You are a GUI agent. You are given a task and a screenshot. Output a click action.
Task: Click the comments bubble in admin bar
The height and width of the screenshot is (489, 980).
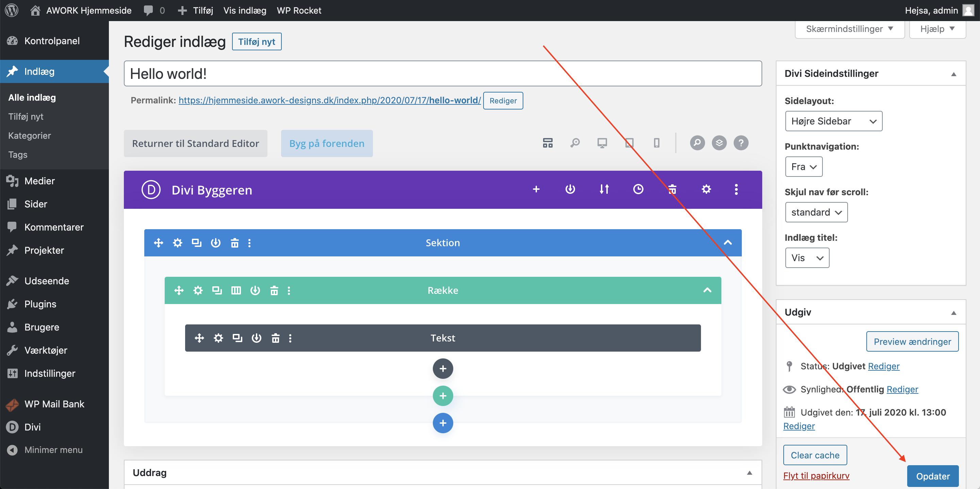[x=154, y=10]
